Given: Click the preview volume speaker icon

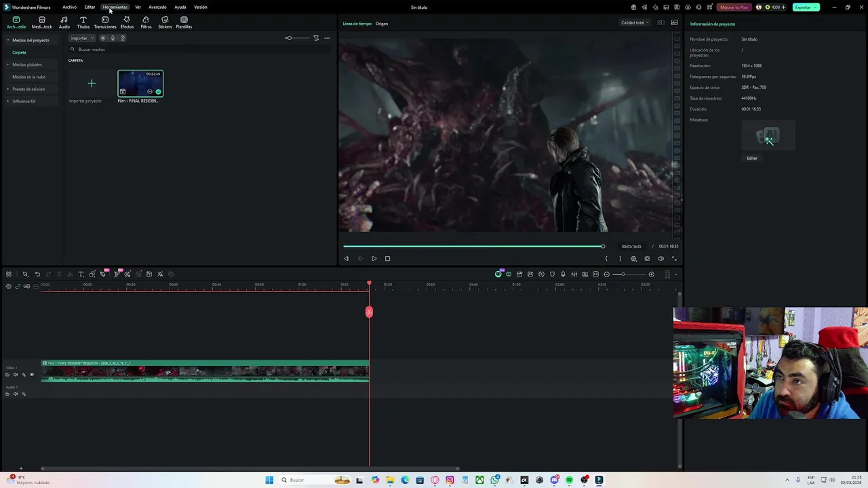Looking at the screenshot, I should [660, 258].
